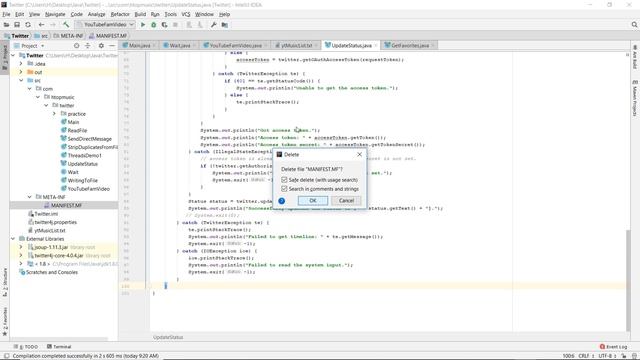
Task: Collapse External Libraries node
Action: 13,238
